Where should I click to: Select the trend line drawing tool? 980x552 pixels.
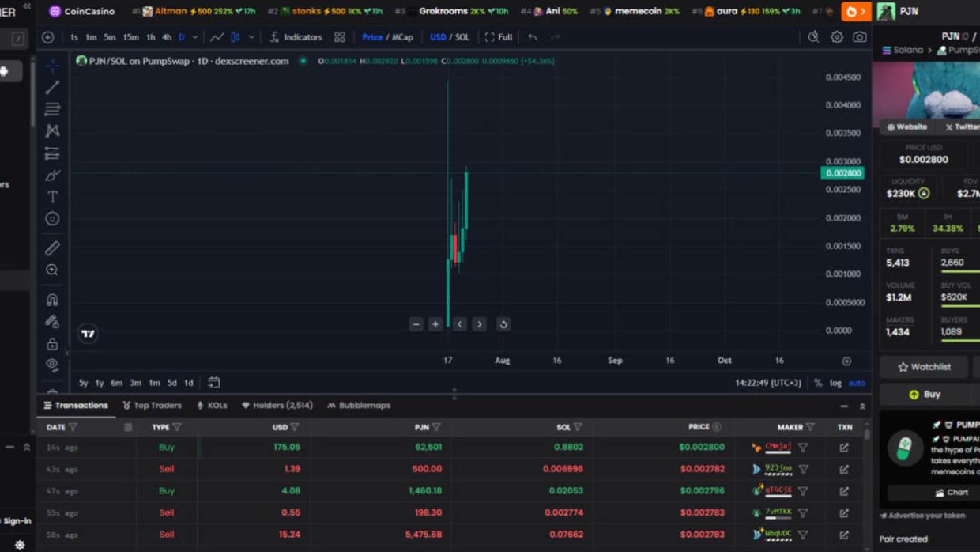pyautogui.click(x=52, y=88)
